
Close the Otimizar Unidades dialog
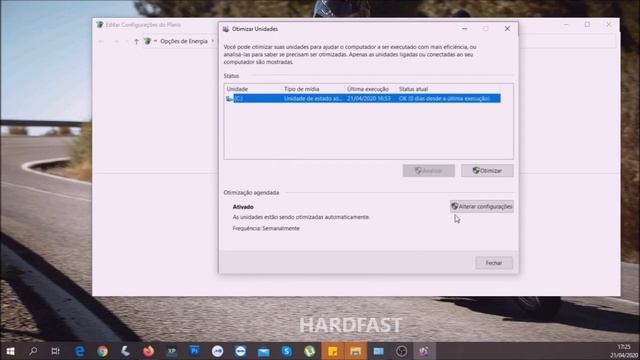click(x=507, y=29)
